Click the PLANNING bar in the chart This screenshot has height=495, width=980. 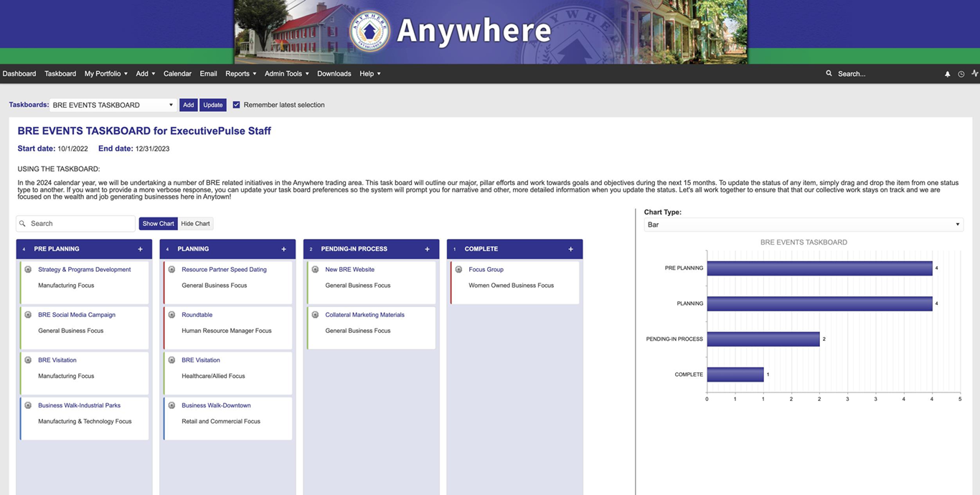[x=818, y=303]
